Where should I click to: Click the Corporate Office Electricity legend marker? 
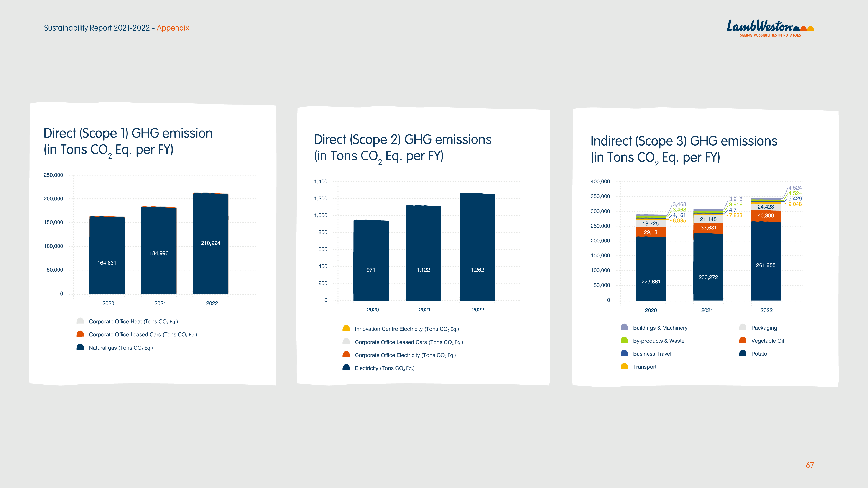point(346,354)
